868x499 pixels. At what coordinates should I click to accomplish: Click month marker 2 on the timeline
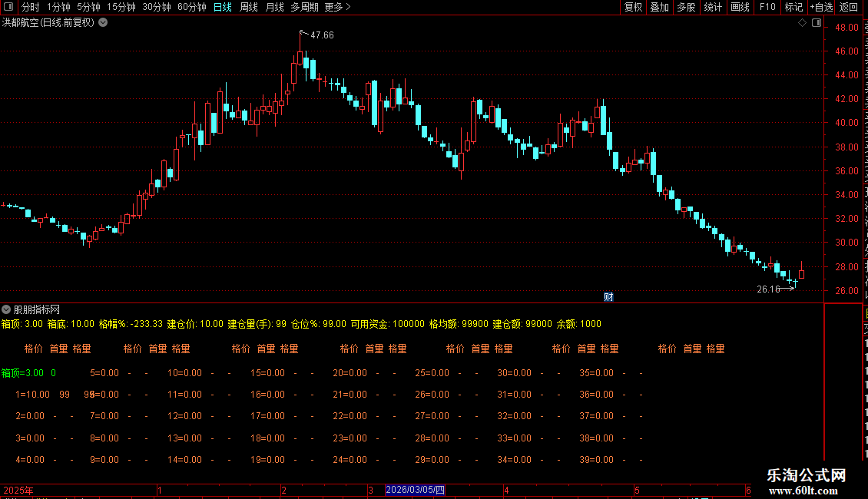[284, 490]
